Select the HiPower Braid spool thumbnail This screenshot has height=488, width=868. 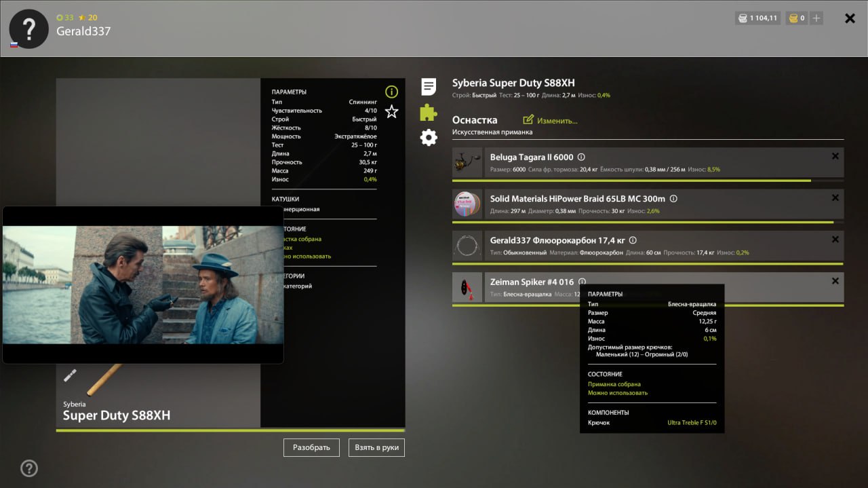coord(467,204)
